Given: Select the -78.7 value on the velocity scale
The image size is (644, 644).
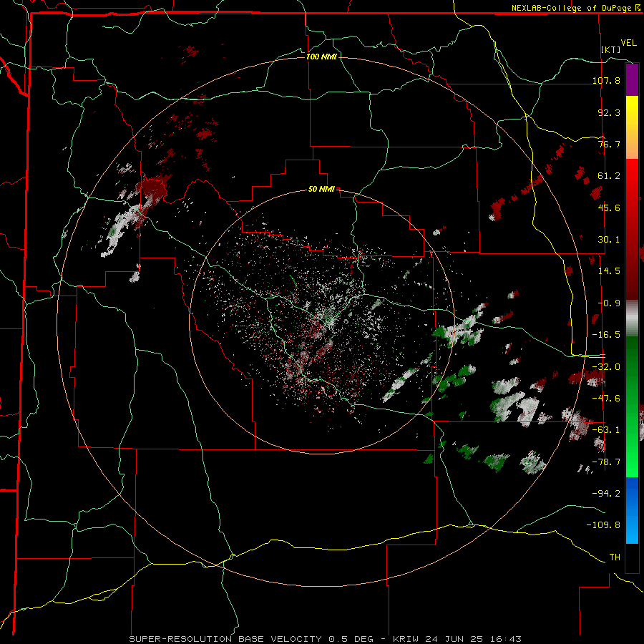Looking at the screenshot, I should 606,462.
